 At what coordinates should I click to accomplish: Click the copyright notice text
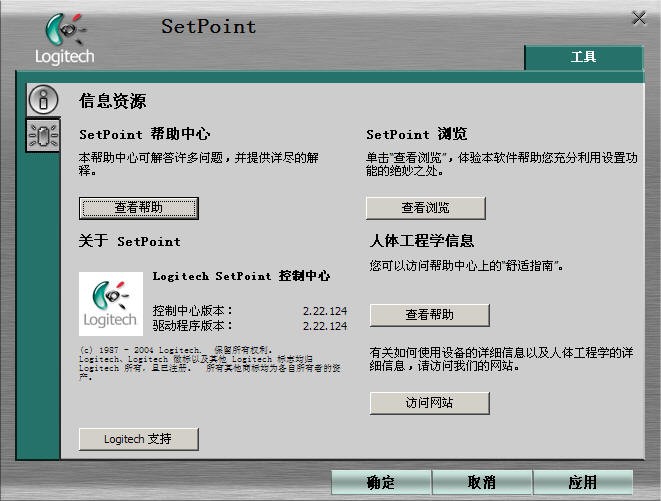point(210,364)
